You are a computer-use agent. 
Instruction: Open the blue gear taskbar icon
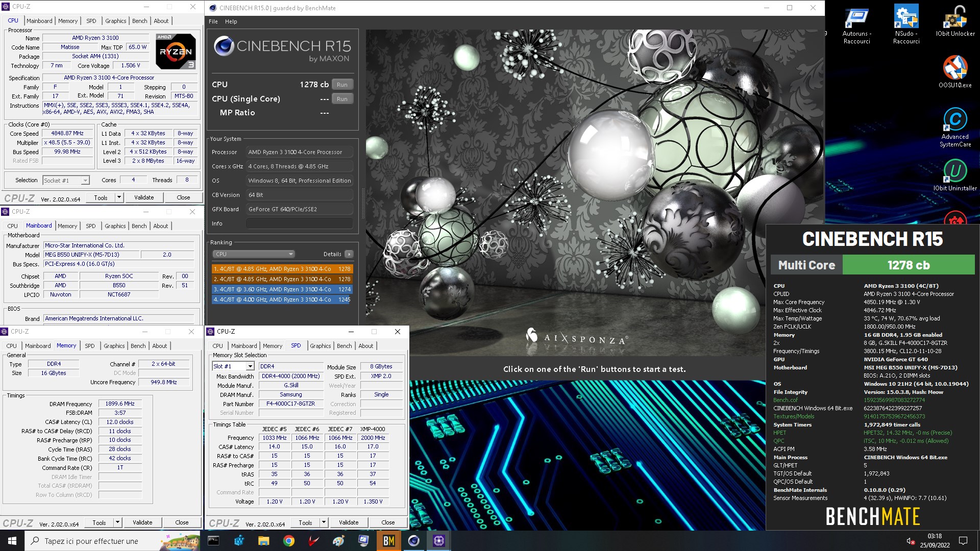[238, 541]
